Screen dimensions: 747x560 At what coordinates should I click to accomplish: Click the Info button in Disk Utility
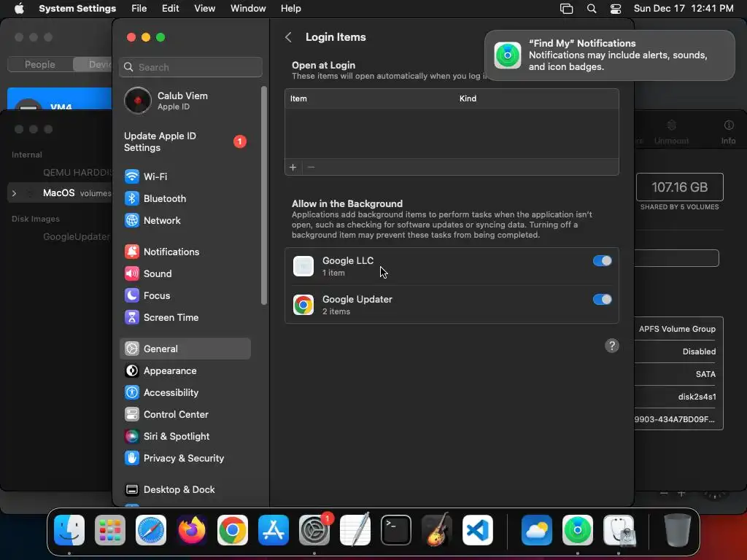728,132
